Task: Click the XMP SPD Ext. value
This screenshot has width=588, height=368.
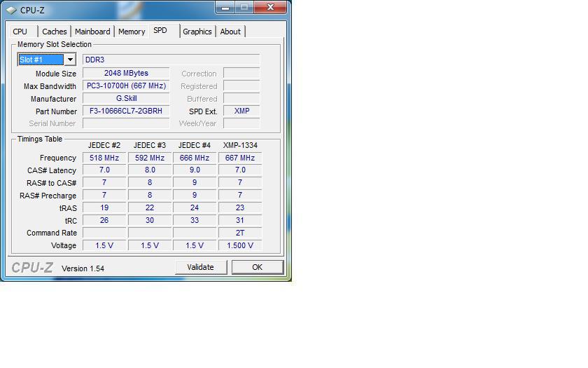Action: click(x=241, y=111)
